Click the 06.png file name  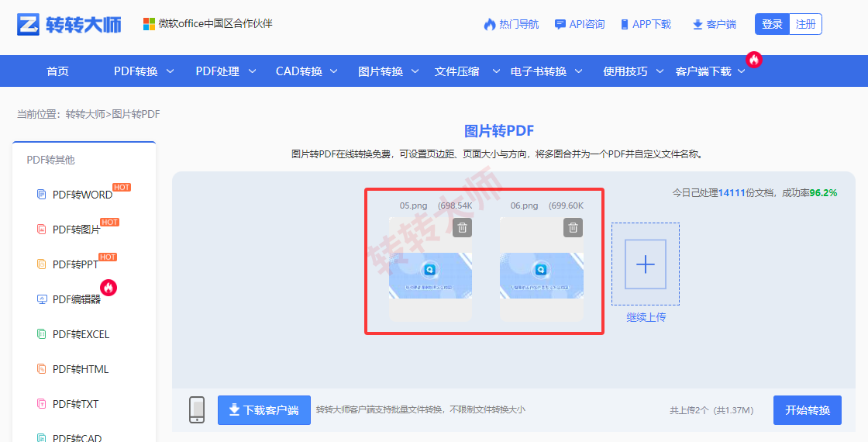[524, 205]
